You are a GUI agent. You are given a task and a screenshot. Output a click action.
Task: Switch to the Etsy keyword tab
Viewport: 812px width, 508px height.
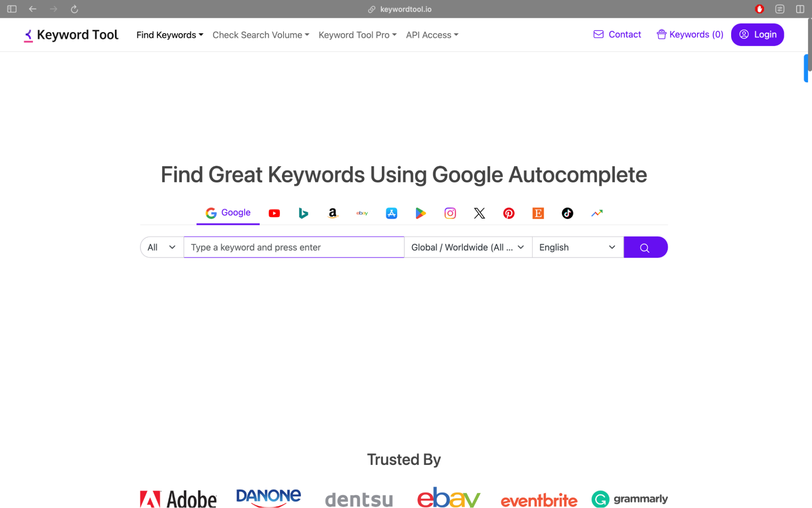tap(538, 213)
